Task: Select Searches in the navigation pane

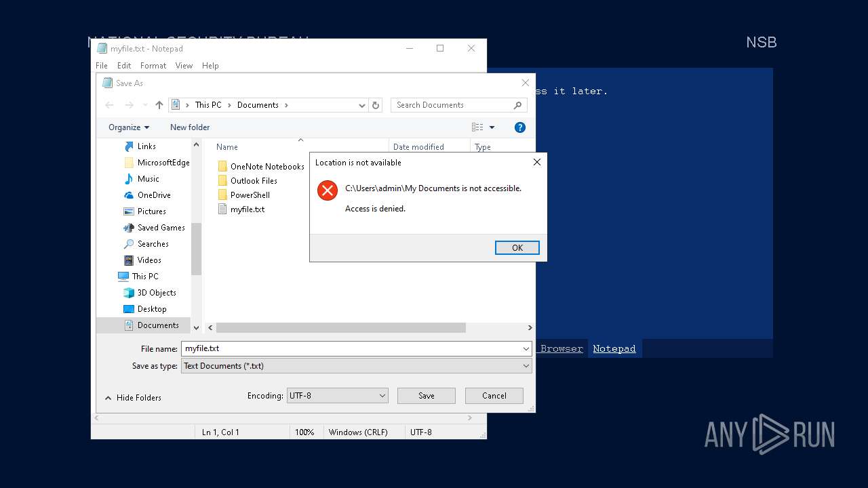Action: tap(153, 244)
